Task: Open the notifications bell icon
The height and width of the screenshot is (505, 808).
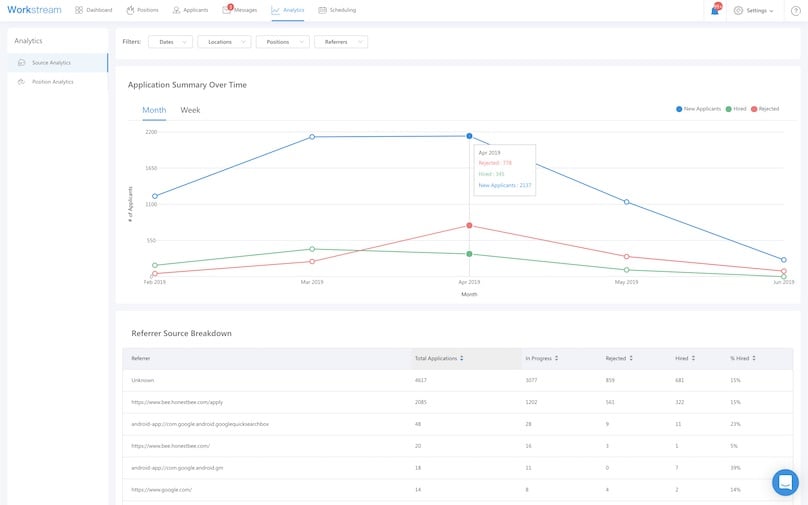Action: click(715, 10)
